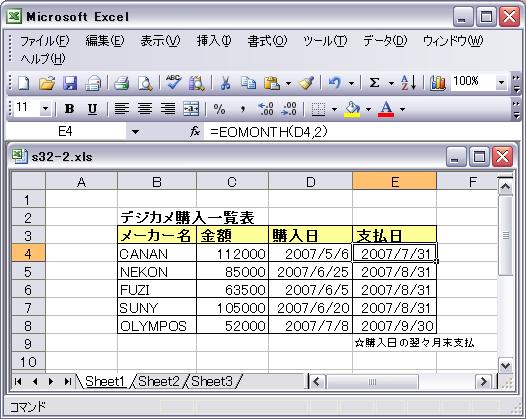Image resolution: width=526 pixels, height=419 pixels.
Task: Expand the borders style dropdown arrow
Action: [x=334, y=109]
